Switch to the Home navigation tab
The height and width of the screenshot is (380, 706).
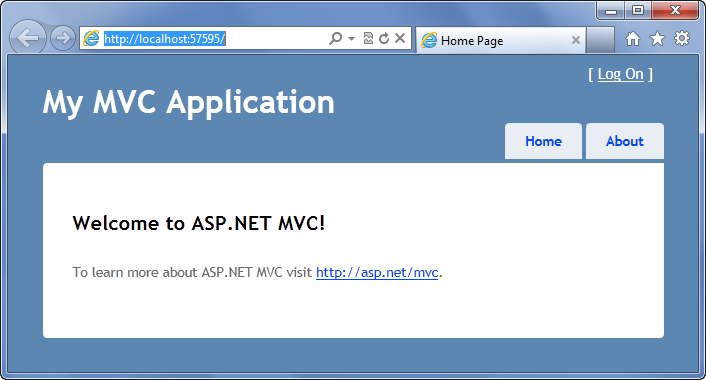coord(543,141)
